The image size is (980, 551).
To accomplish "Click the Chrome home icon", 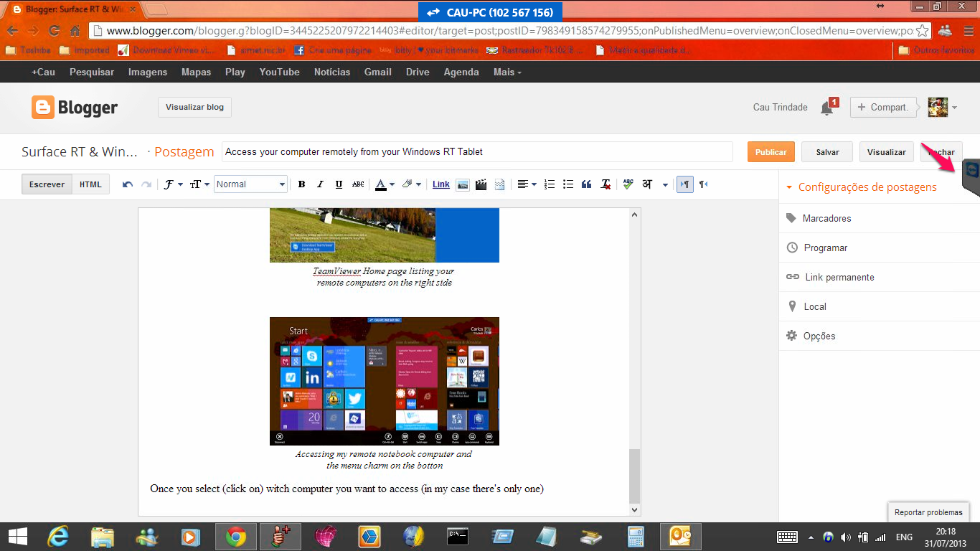I will (75, 31).
